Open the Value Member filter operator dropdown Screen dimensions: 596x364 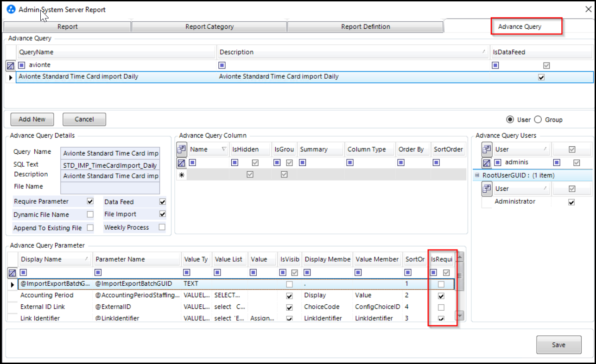[358, 272]
